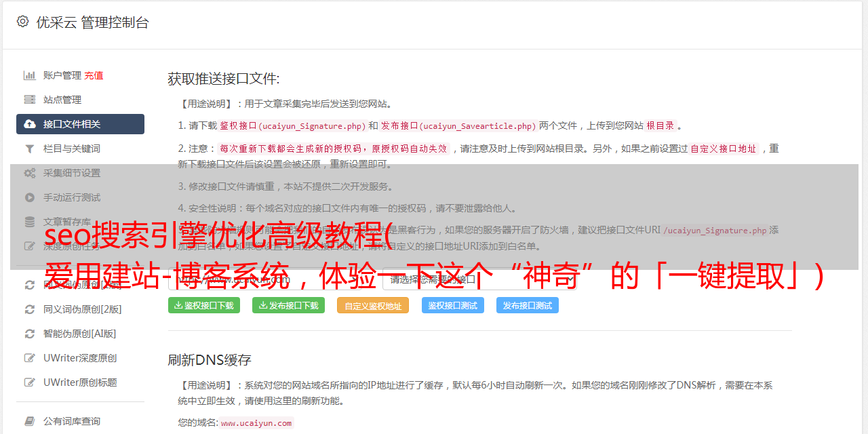Click the /ucaiyun_Signature.php URI code text

click(x=715, y=230)
